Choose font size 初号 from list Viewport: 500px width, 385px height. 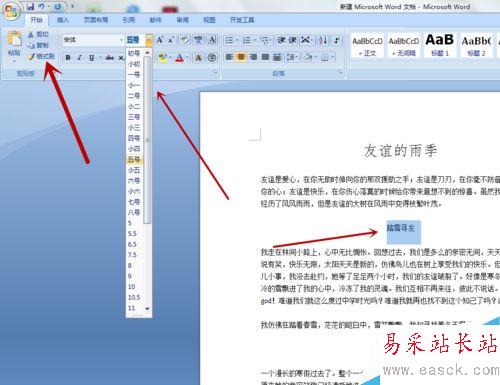pyautogui.click(x=135, y=53)
